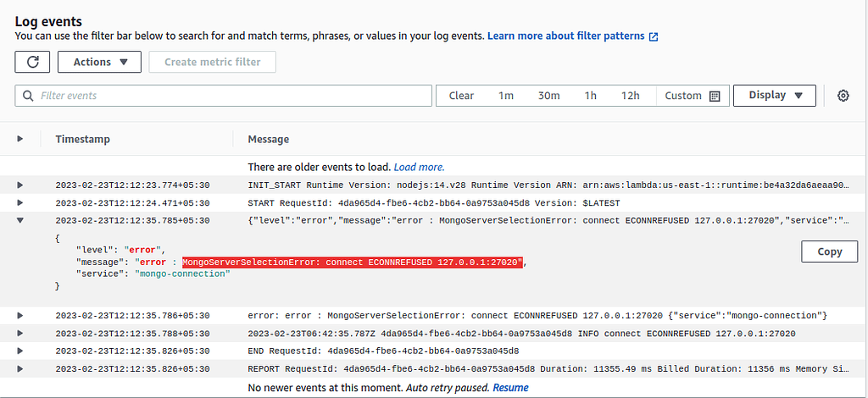
Task: Select the 30m time range
Action: click(548, 96)
